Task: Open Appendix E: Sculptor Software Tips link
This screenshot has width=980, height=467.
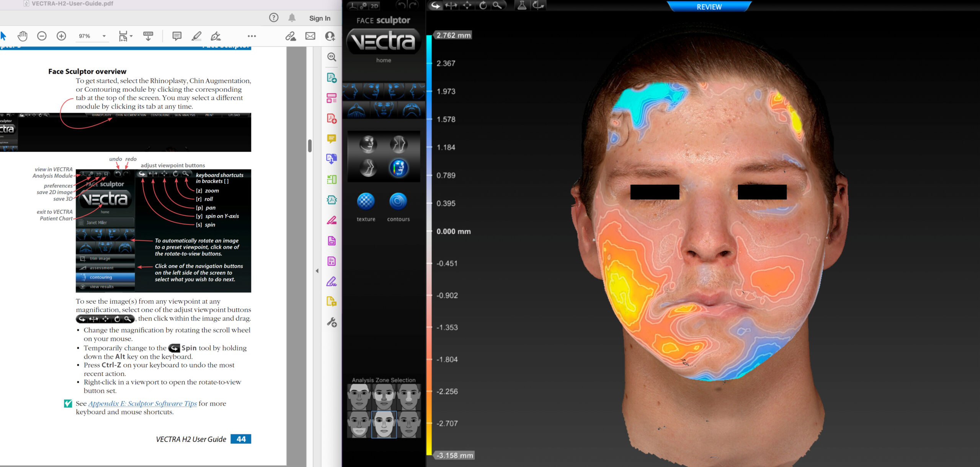Action: 142,403
